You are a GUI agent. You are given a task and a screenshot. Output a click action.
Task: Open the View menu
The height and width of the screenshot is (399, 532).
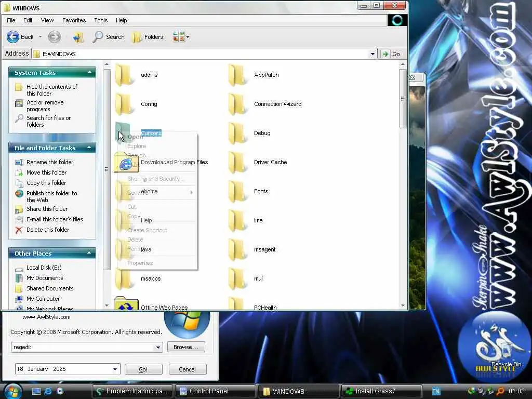tap(47, 20)
